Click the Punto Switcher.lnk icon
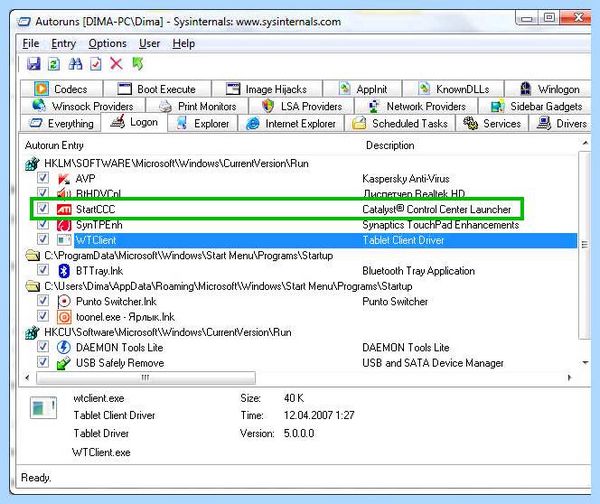 pyautogui.click(x=64, y=302)
